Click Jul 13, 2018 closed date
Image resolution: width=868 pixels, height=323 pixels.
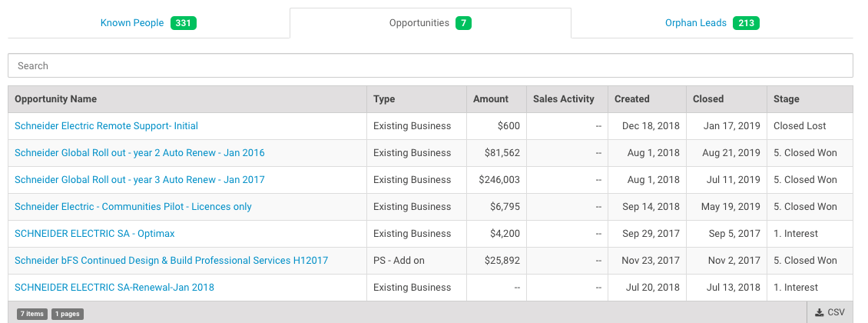tap(734, 288)
